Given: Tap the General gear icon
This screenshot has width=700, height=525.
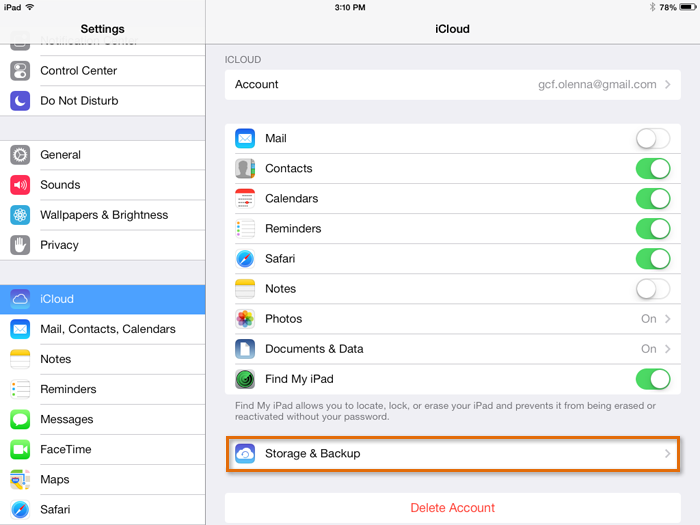Looking at the screenshot, I should pyautogui.click(x=20, y=155).
